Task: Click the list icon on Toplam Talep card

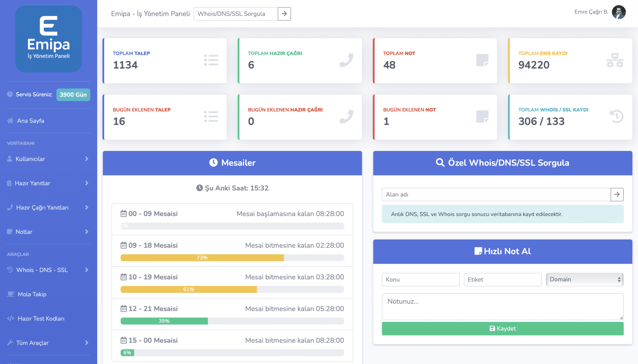Action: click(x=211, y=60)
